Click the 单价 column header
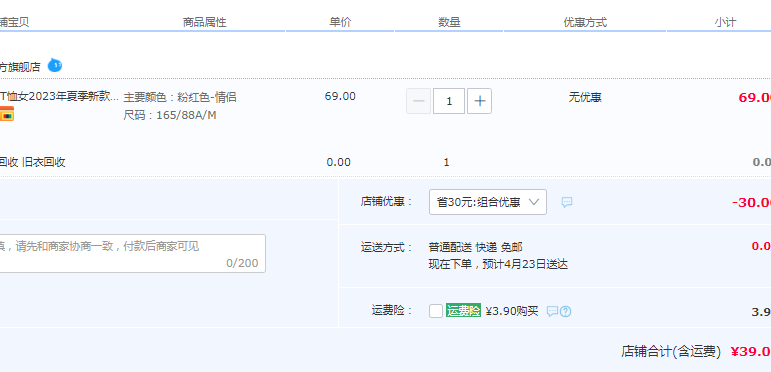 pos(340,22)
